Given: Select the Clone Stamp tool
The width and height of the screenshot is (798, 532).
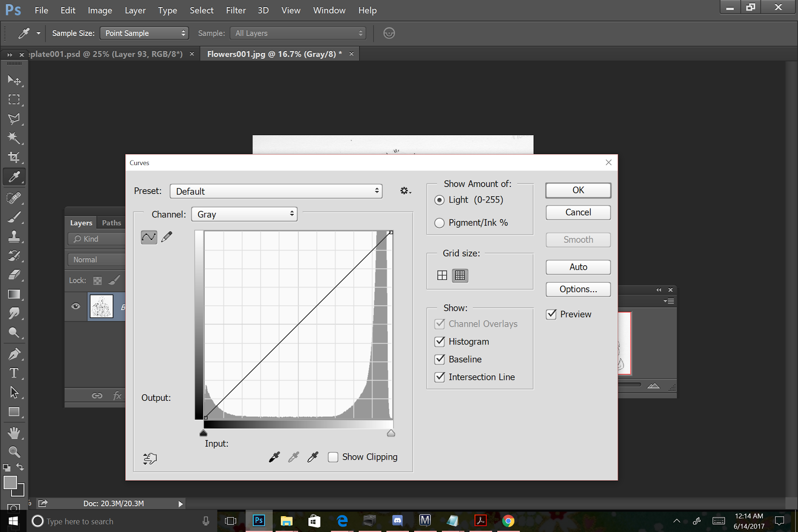Looking at the screenshot, I should click(14, 236).
